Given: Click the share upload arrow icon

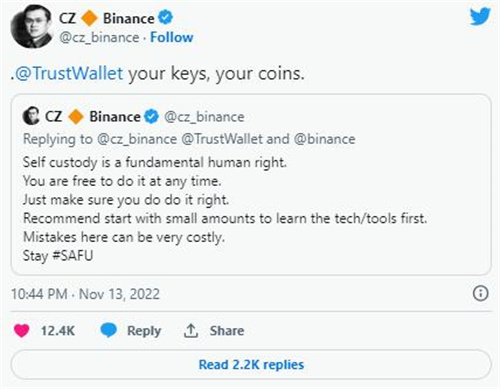Looking at the screenshot, I should coord(191,331).
